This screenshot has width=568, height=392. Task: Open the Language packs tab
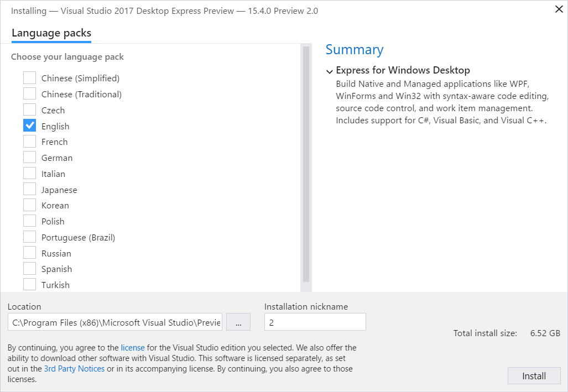pos(51,33)
